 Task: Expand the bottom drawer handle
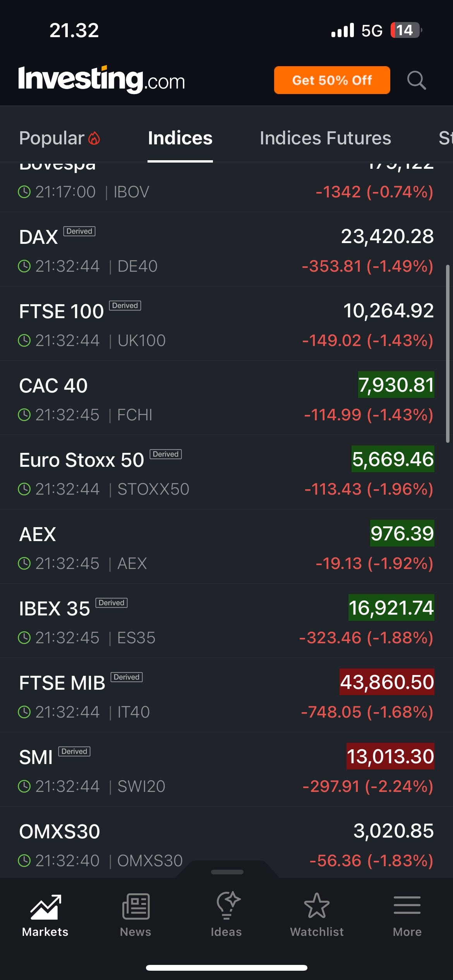coord(227,872)
